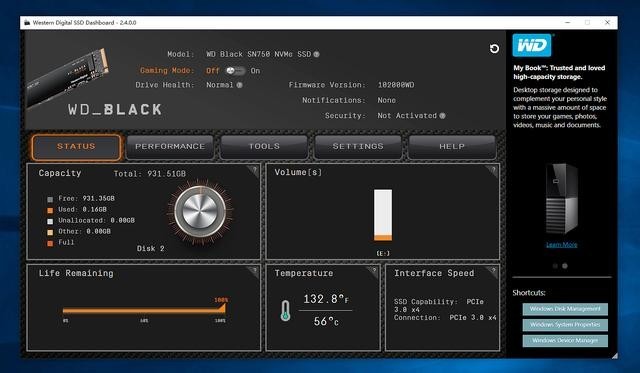Click the Disk 2 label
Image resolution: width=640 pixels, height=373 pixels.
point(151,249)
